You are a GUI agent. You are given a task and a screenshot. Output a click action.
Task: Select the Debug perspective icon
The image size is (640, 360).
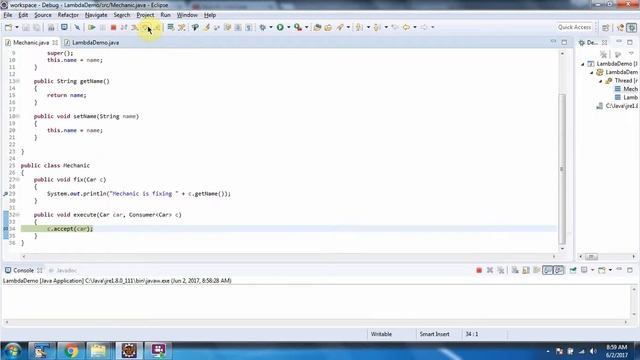[x=631, y=27]
